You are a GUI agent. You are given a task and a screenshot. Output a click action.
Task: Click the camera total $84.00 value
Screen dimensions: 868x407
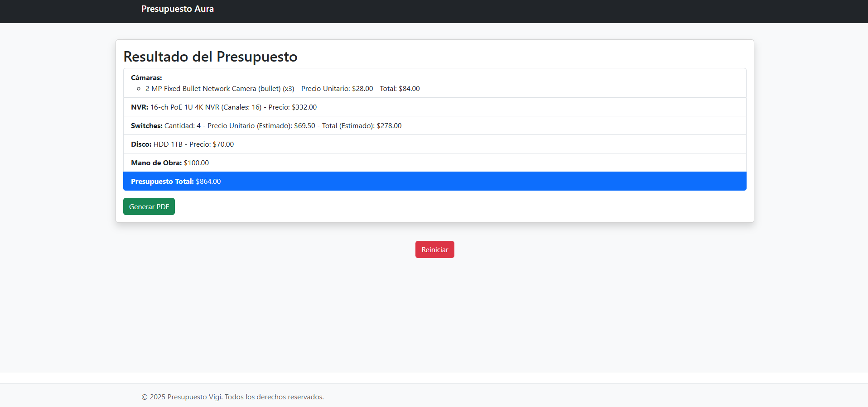(409, 89)
